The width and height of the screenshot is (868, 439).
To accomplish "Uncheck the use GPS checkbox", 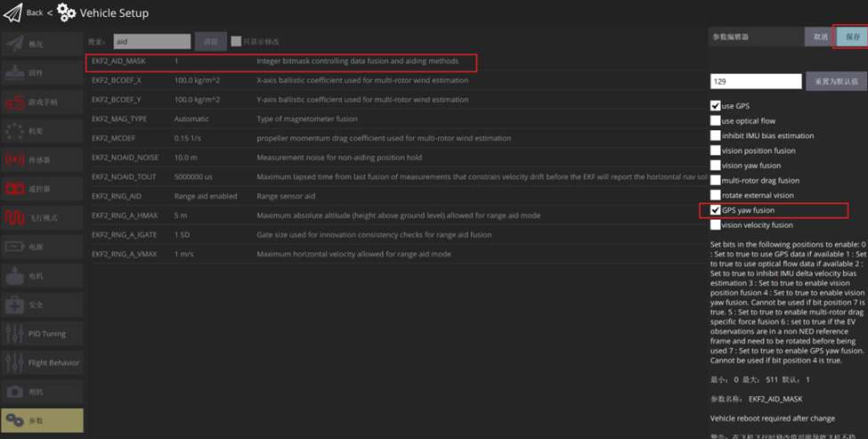I will [716, 106].
